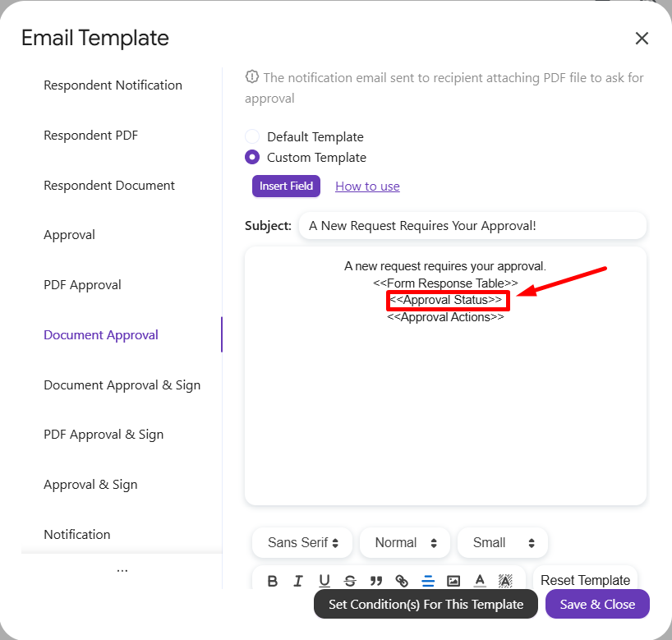Click the Subject input field
Image resolution: width=672 pixels, height=640 pixels.
click(472, 225)
